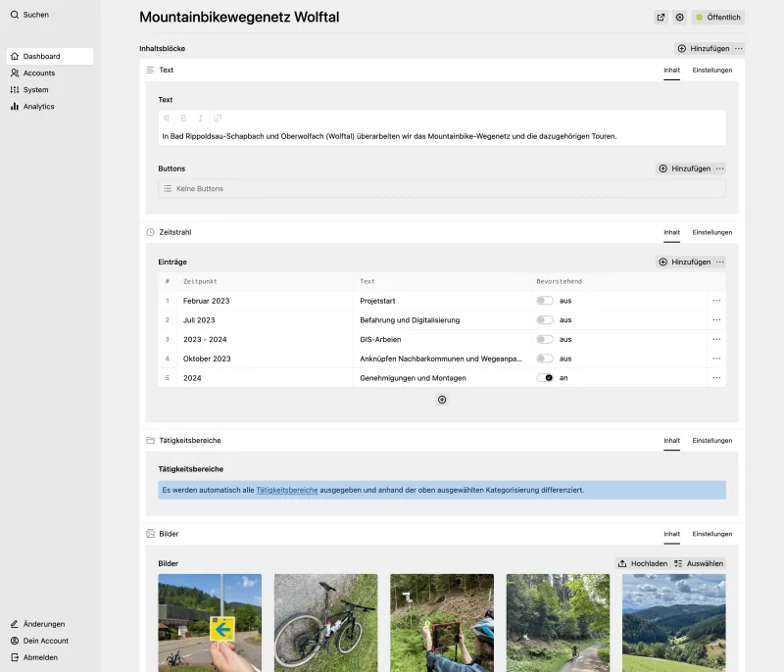784x672 pixels.
Task: Open the options menu next to Inhaltsblöcke Hinzufügen
Action: [738, 48]
